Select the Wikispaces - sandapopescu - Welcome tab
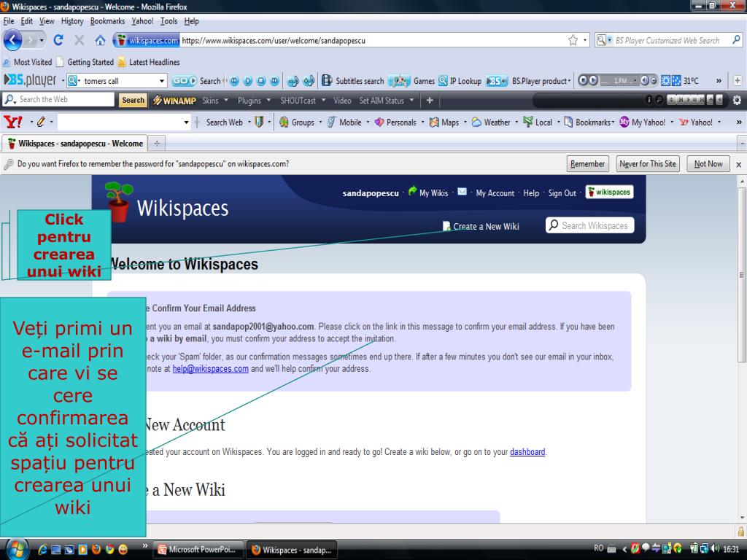The width and height of the screenshot is (747, 560). (75, 144)
